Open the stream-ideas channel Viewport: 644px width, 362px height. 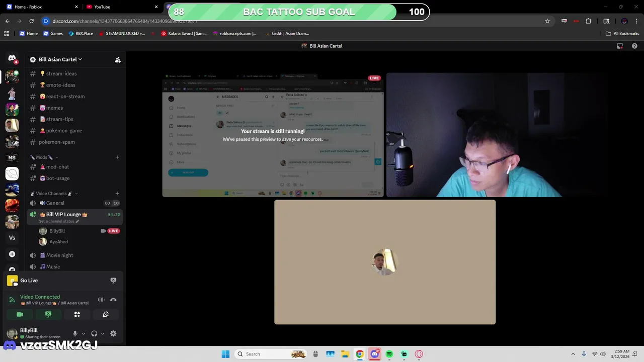pos(74,74)
